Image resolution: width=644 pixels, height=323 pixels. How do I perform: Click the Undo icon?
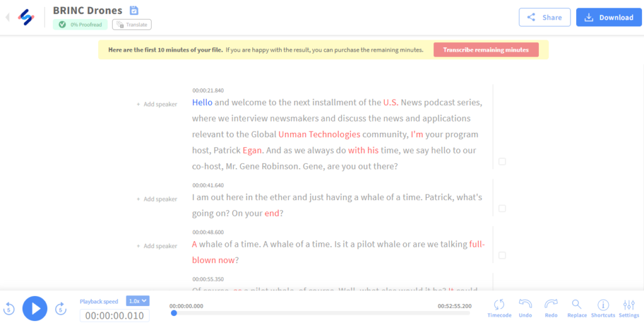525,309
